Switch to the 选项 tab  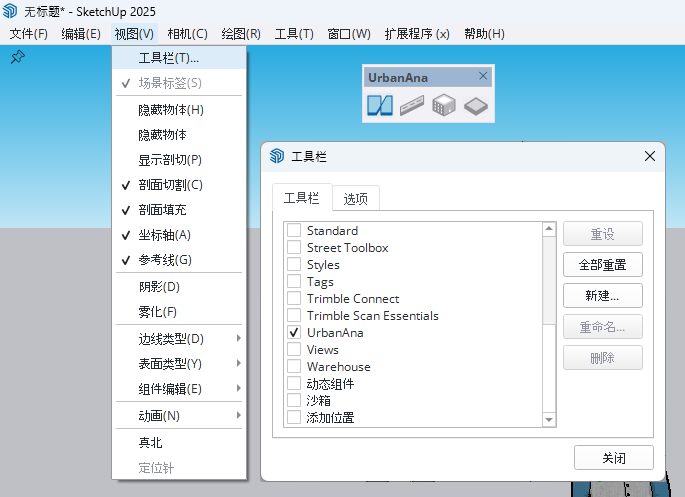click(356, 199)
